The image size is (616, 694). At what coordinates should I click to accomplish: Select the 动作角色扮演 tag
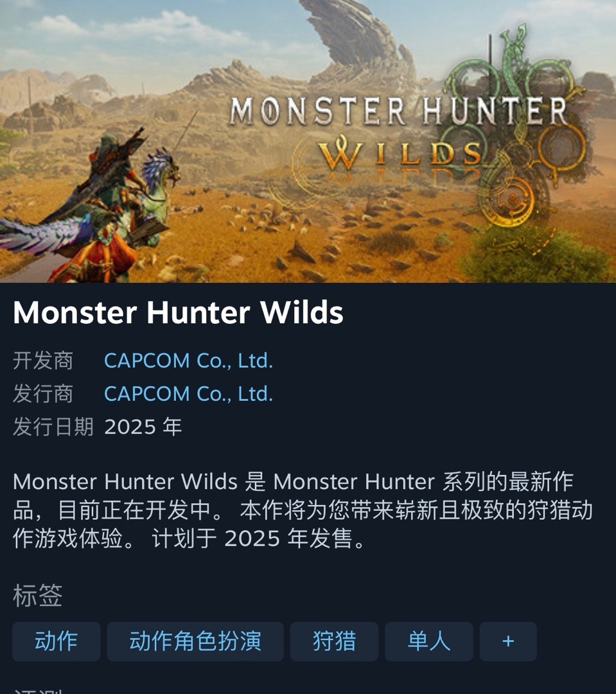click(195, 641)
